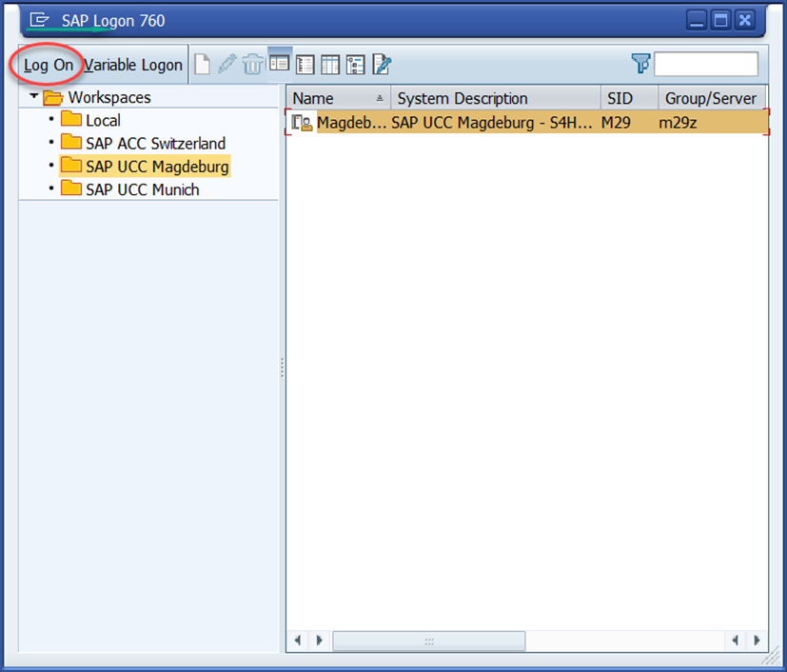Click the horizontal scrollbar thumb
The height and width of the screenshot is (672, 787).
(x=429, y=641)
